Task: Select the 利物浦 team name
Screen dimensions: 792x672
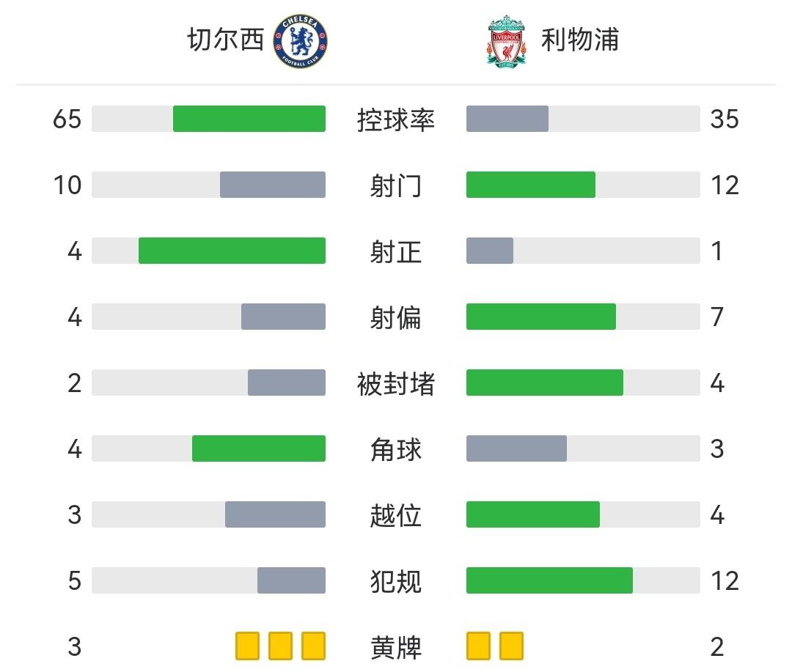Action: [x=580, y=40]
